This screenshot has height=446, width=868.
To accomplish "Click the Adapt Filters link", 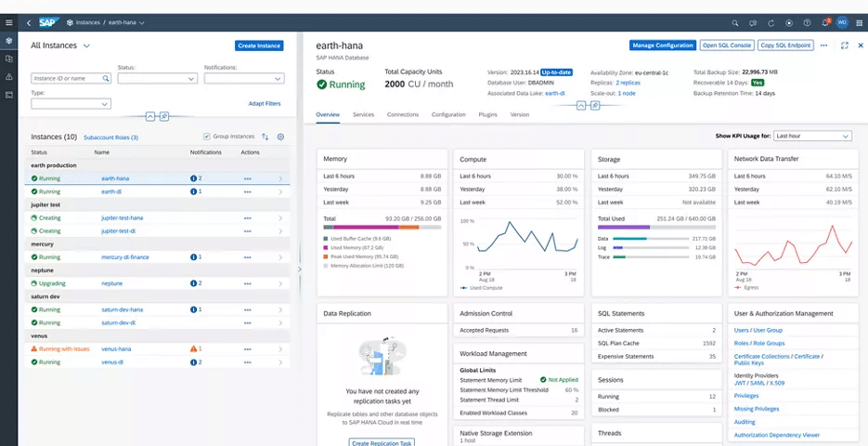I will (265, 104).
